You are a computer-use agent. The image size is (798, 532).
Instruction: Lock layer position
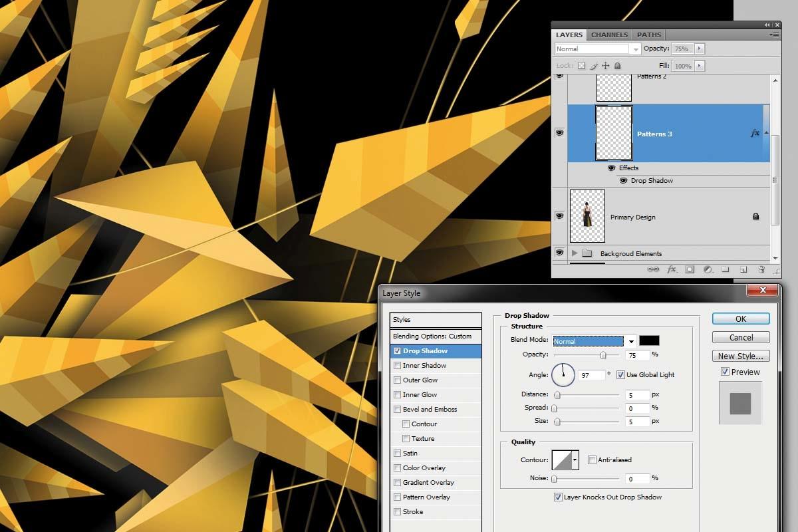pos(605,66)
